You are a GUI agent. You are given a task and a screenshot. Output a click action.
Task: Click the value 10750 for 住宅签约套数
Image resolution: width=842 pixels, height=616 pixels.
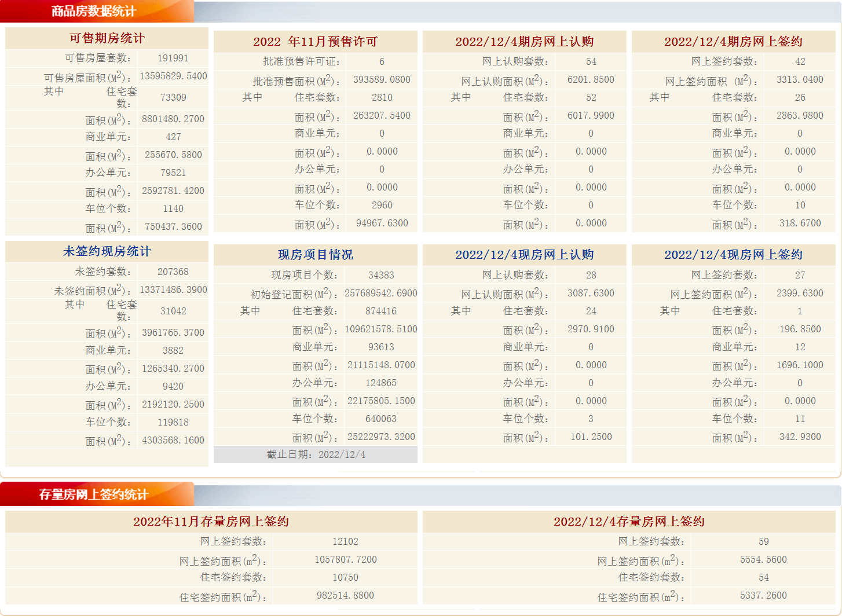pyautogui.click(x=345, y=577)
